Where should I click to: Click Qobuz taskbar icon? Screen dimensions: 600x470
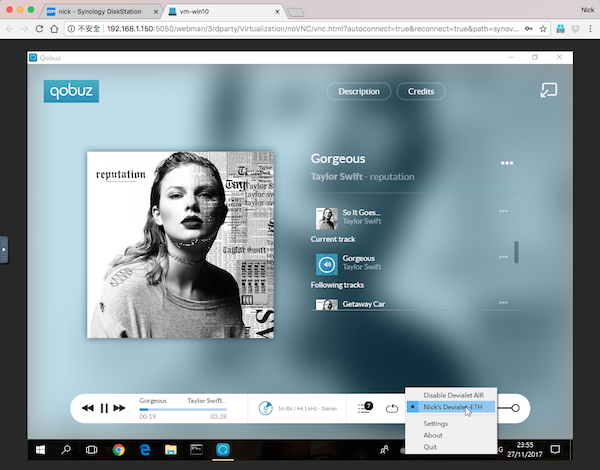coord(223,450)
